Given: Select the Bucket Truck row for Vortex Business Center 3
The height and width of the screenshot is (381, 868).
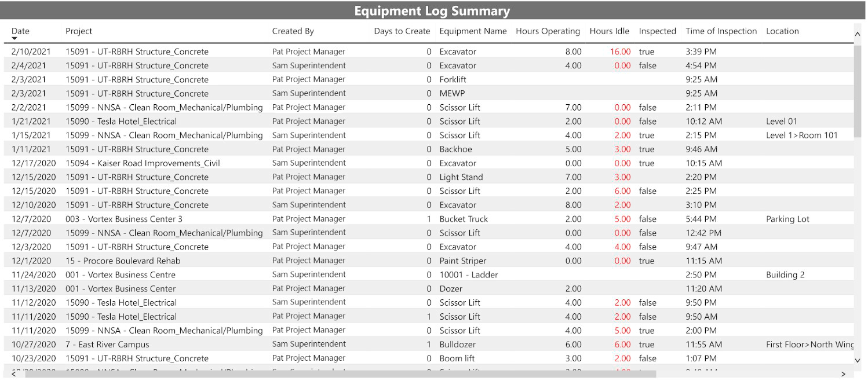Looking at the screenshot, I should click(232, 219).
